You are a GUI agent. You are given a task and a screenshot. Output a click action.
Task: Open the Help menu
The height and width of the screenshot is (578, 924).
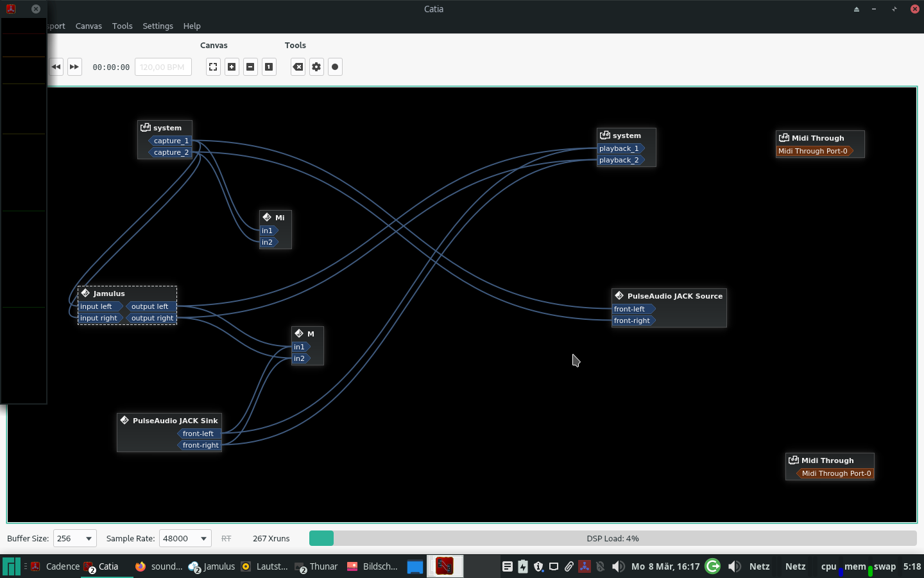192,26
